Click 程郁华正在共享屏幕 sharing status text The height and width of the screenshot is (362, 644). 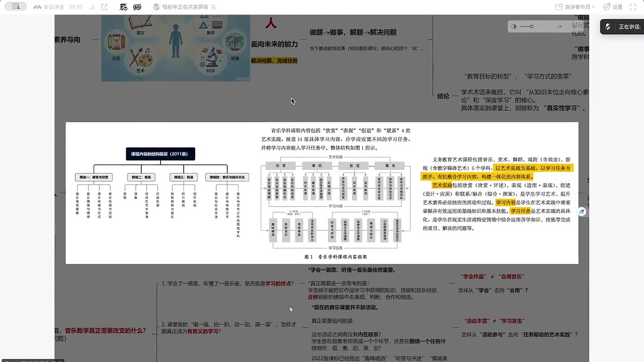click(x=185, y=7)
